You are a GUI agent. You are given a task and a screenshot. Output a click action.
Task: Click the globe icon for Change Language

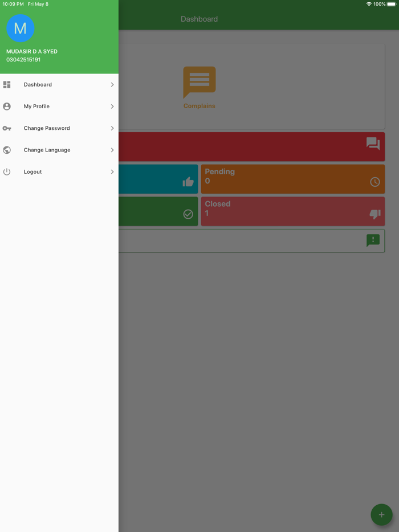[7, 150]
